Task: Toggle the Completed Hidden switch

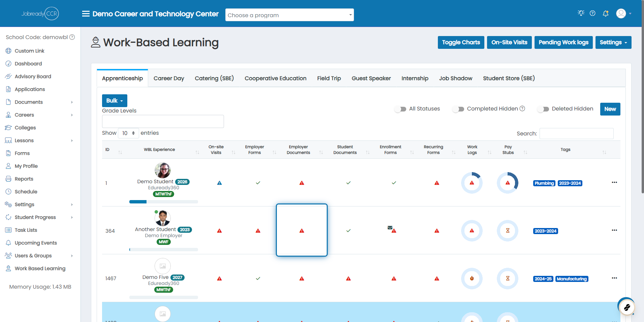Action: tap(458, 109)
